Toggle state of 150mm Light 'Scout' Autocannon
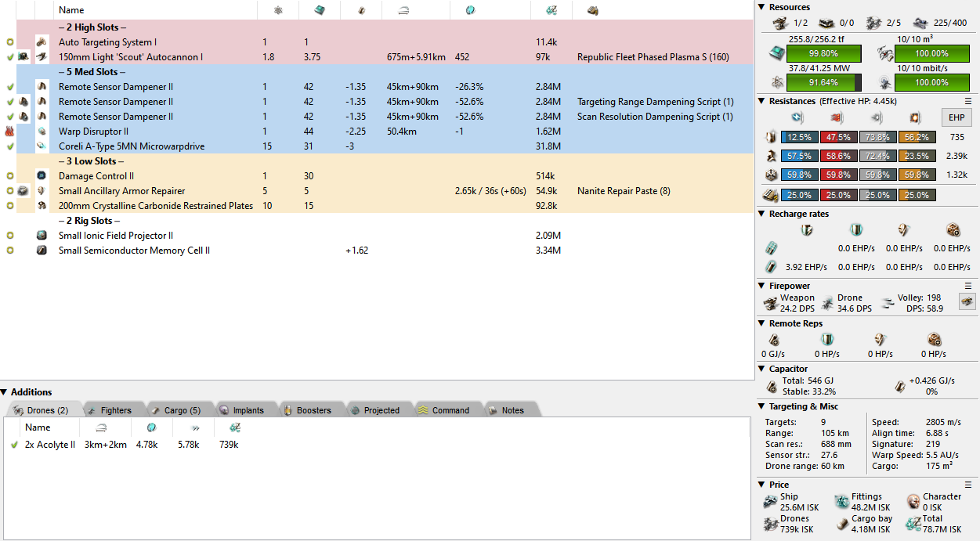The width and height of the screenshot is (980, 541). point(9,57)
